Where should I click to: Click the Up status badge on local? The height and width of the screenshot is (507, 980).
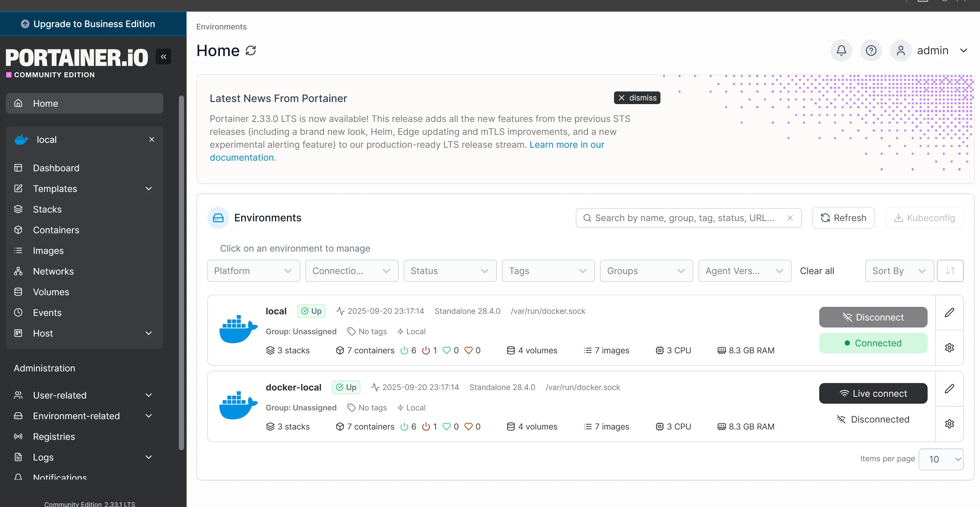click(x=311, y=311)
